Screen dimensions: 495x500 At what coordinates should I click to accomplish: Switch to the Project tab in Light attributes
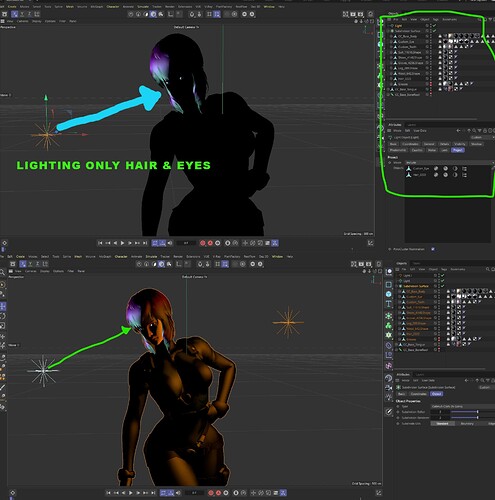(x=458, y=150)
